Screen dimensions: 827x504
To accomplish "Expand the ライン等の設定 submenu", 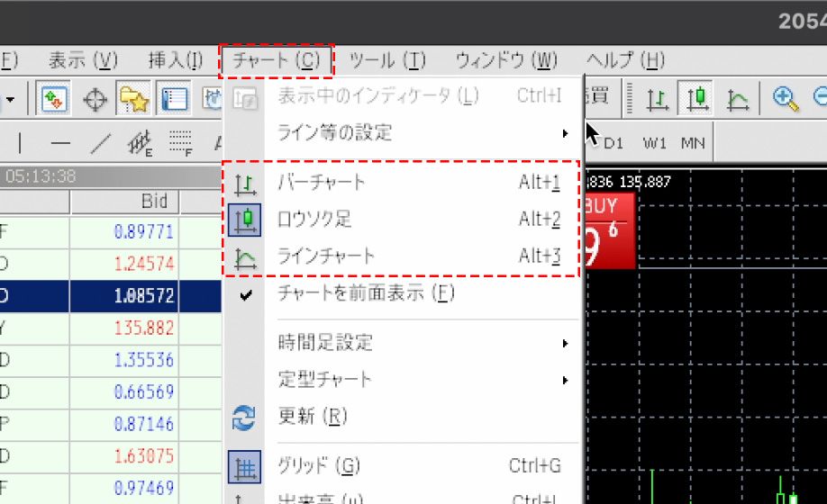I will [x=335, y=133].
